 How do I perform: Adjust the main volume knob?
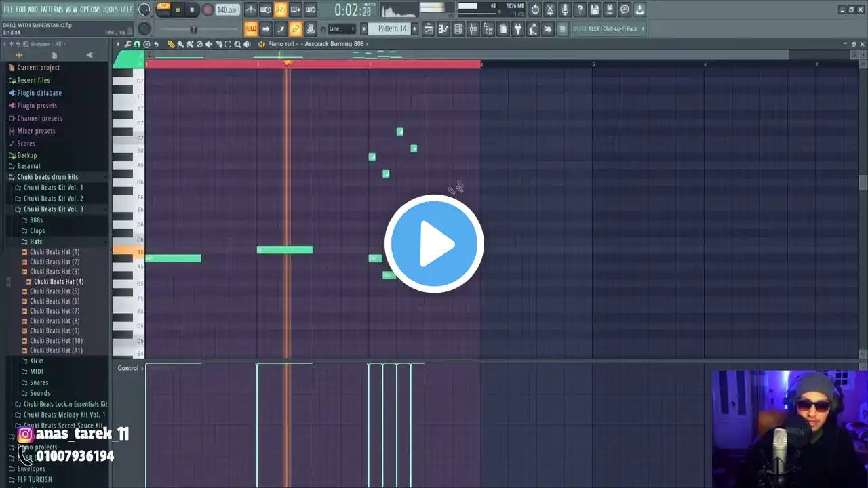[144, 9]
